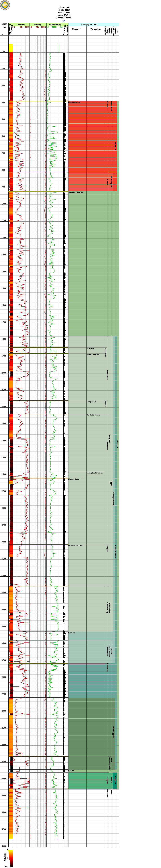Click the 'Lecompton Limestone' formation label
Screen dimensions: 161x868
click(x=94, y=473)
